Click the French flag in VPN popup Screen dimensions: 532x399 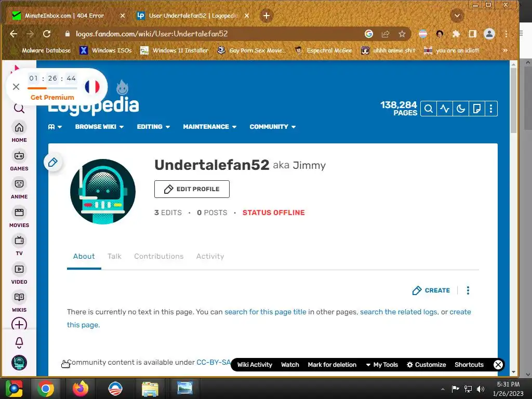[92, 87]
